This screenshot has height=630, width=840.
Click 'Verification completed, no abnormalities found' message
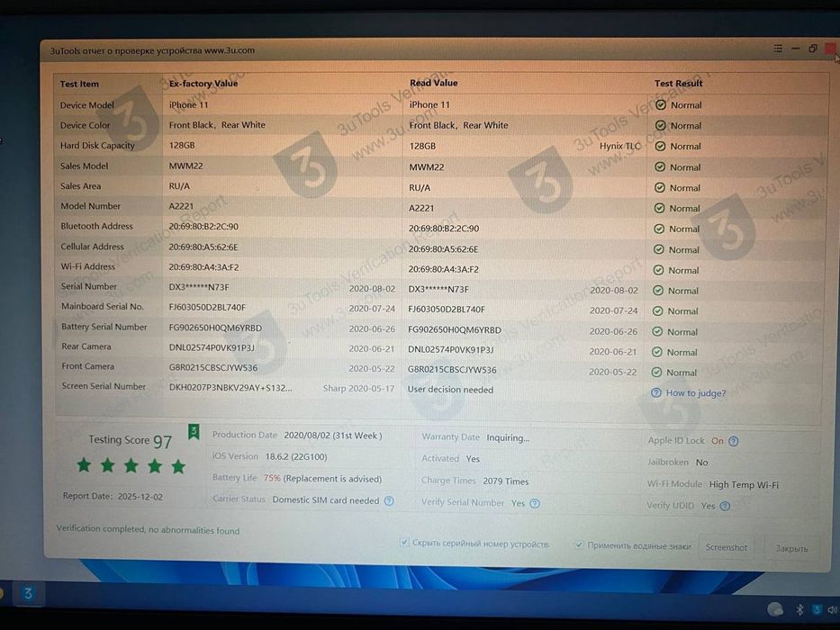[148, 530]
